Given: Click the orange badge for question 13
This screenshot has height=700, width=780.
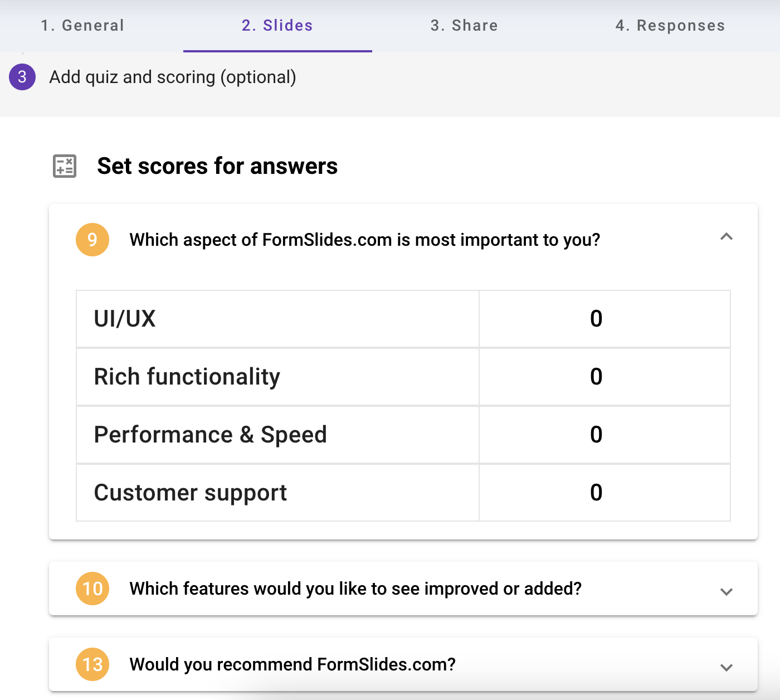Looking at the screenshot, I should 92,664.
